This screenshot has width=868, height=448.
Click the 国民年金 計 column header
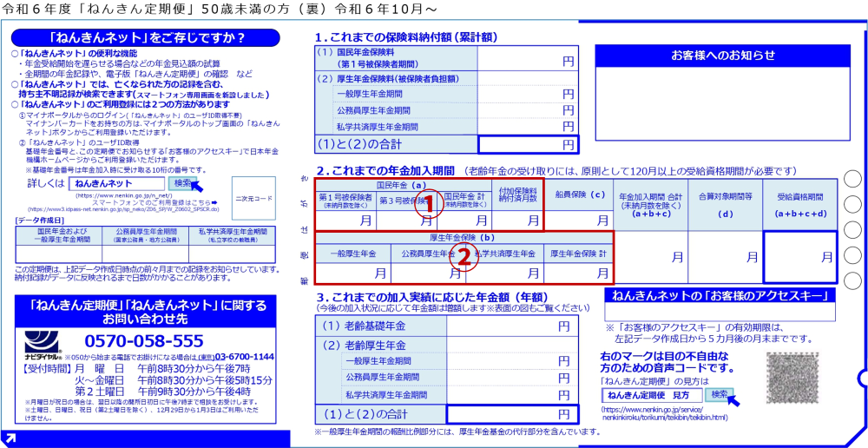coord(464,201)
